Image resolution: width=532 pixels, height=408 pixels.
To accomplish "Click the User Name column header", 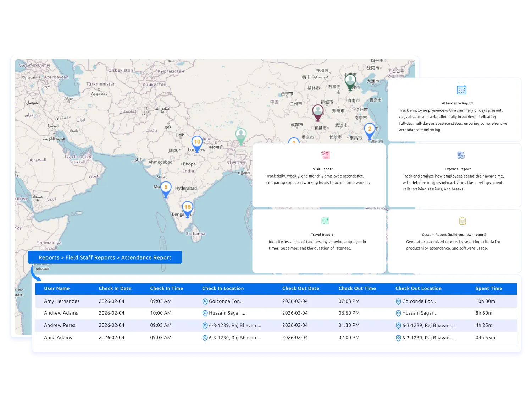I will [x=57, y=288].
